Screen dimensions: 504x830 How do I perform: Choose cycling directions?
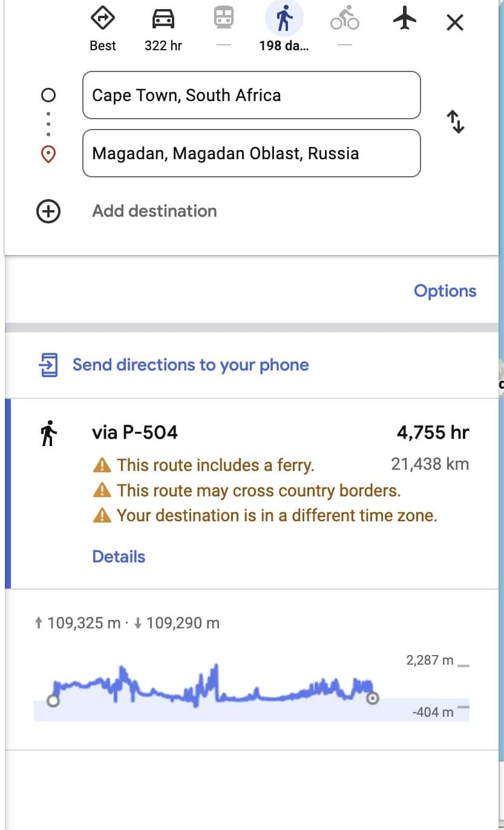(x=344, y=18)
